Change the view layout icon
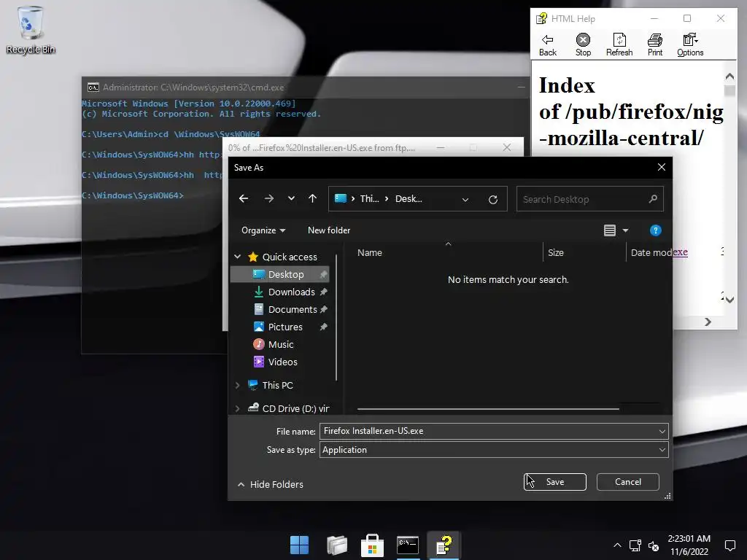This screenshot has width=747, height=560. (609, 230)
